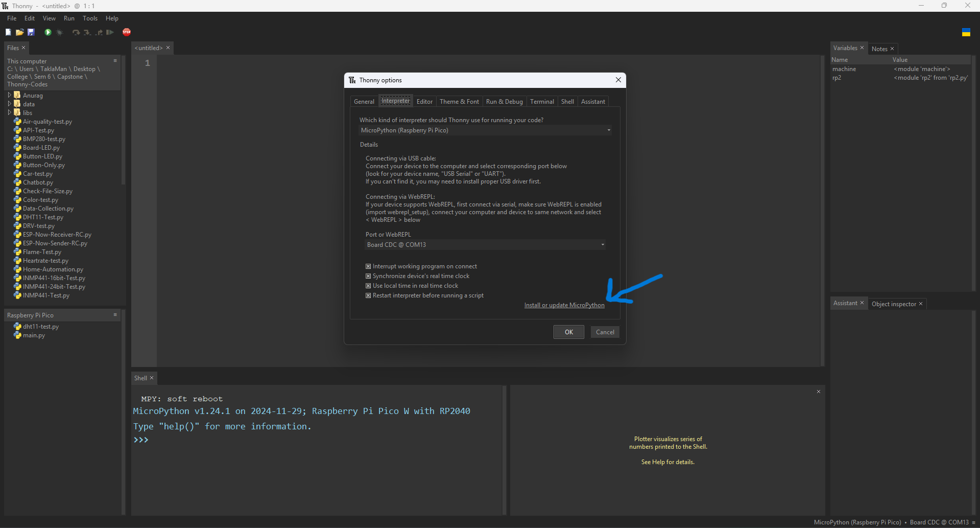The image size is (980, 528).
Task: Select Chatbot.py file in Files
Action: coord(38,182)
